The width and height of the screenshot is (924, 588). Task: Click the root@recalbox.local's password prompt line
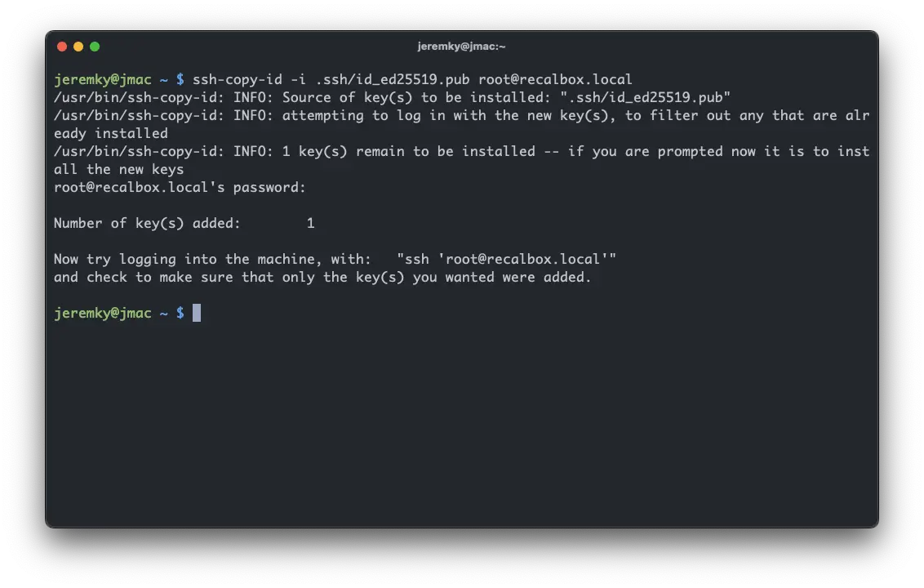coord(180,188)
